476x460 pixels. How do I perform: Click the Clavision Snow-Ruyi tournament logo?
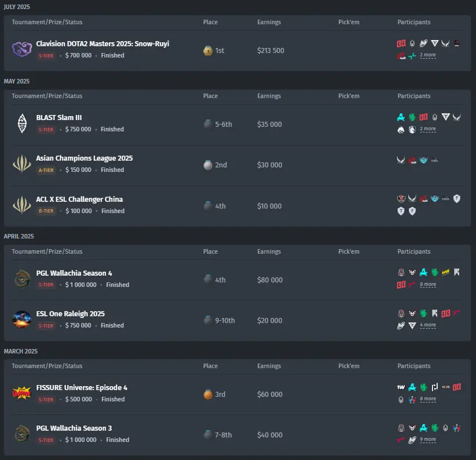pyautogui.click(x=22, y=50)
